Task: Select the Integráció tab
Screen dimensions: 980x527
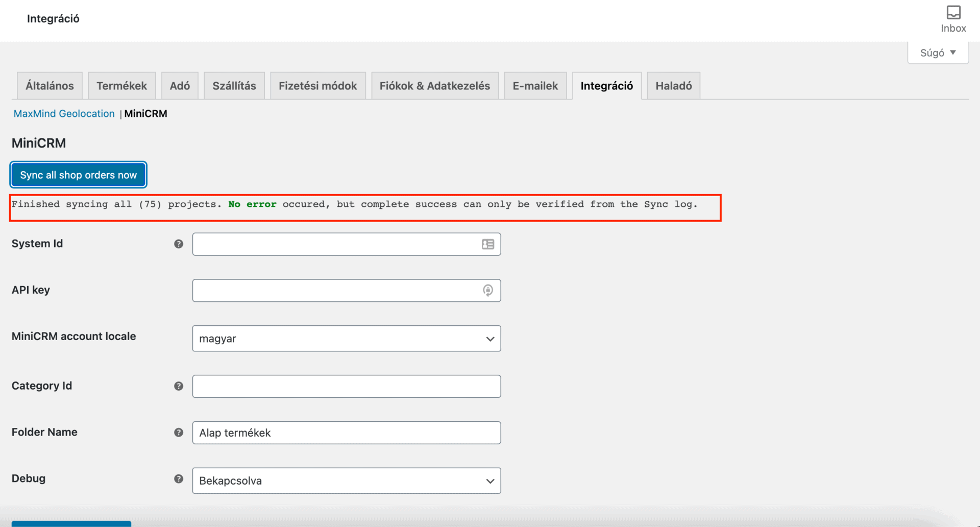Action: click(607, 86)
